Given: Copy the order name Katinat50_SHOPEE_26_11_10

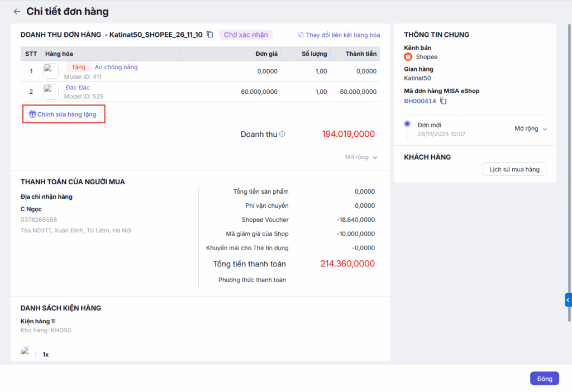Looking at the screenshot, I should pyautogui.click(x=210, y=35).
